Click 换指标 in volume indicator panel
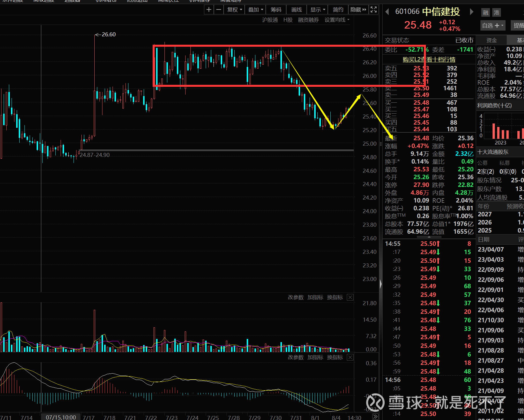The width and height of the screenshot is (524, 420). pos(335,297)
